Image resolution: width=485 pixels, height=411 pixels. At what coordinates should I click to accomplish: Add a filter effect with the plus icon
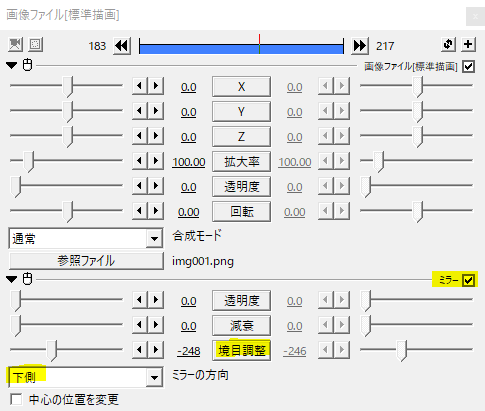468,44
